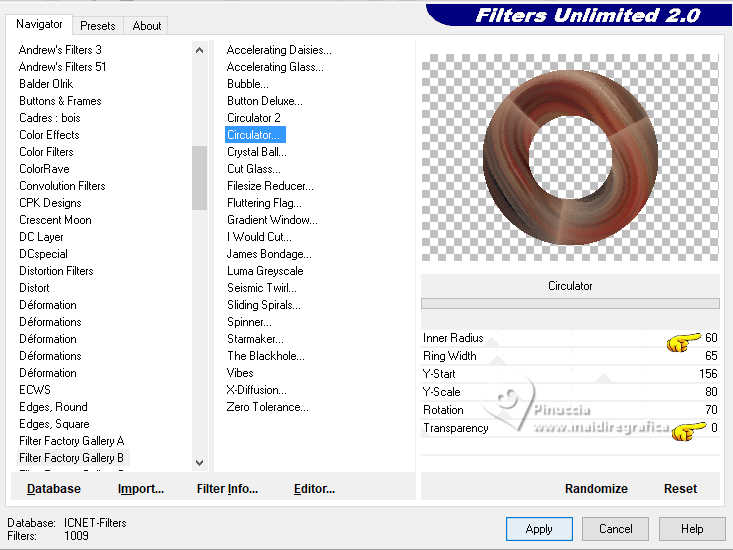This screenshot has height=550, width=733.
Task: Open the Database button
Action: [54, 489]
